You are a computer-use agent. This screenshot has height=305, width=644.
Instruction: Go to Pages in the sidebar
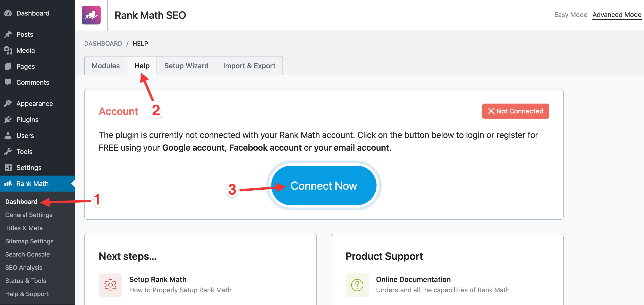pyautogui.click(x=37, y=66)
